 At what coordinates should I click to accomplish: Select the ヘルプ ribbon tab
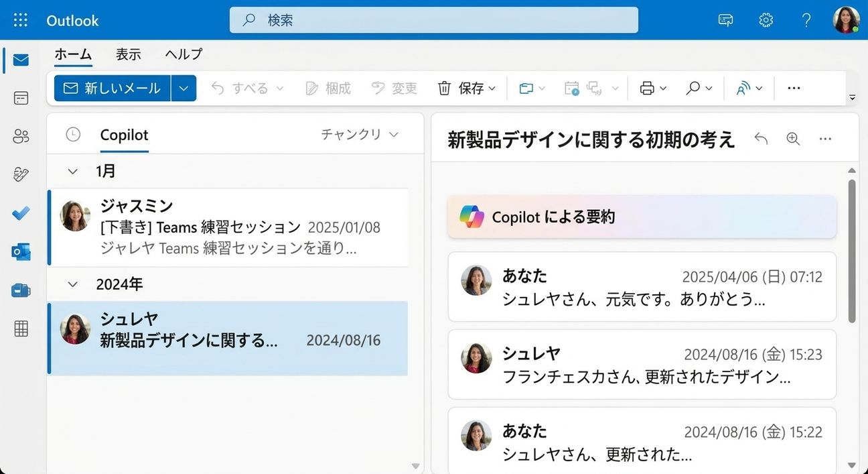[184, 54]
